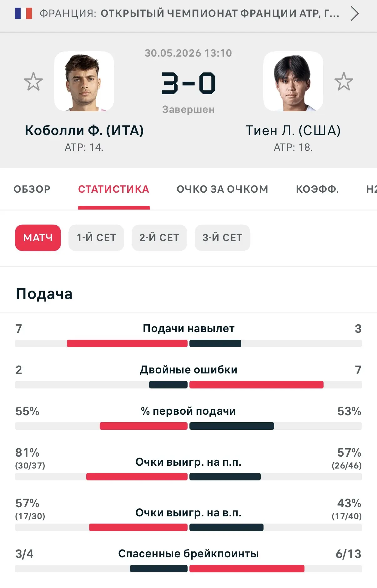The image size is (377, 588).
Task: Open Tien's player photo
Action: [x=293, y=81]
